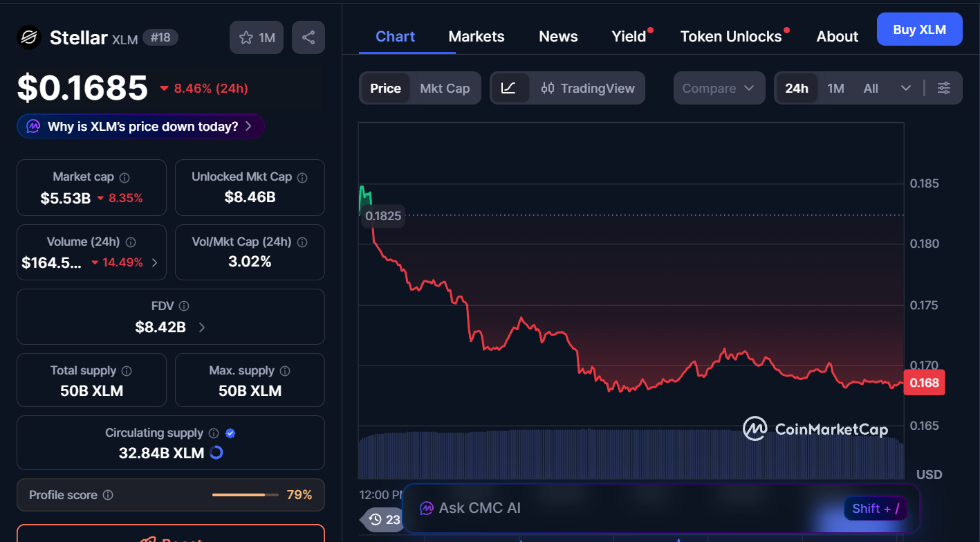Screen dimensions: 980x542
Task: Click the CMC AI logo icon
Action: tap(427, 507)
